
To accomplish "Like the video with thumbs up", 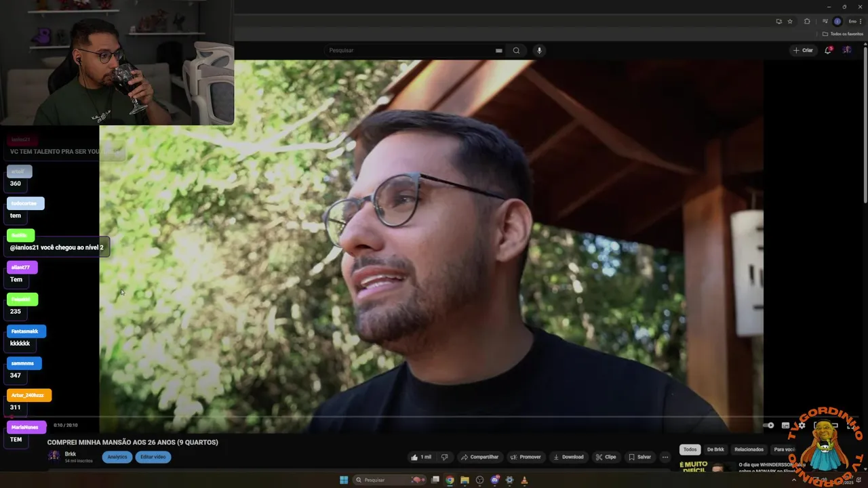I will (421, 457).
